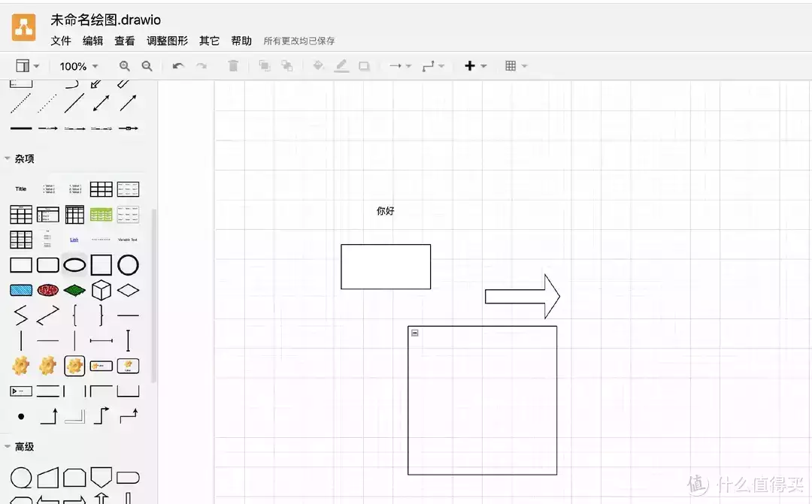Select the rounded rectangle shape in 杂项
Image resolution: width=812 pixels, height=504 pixels.
47,265
